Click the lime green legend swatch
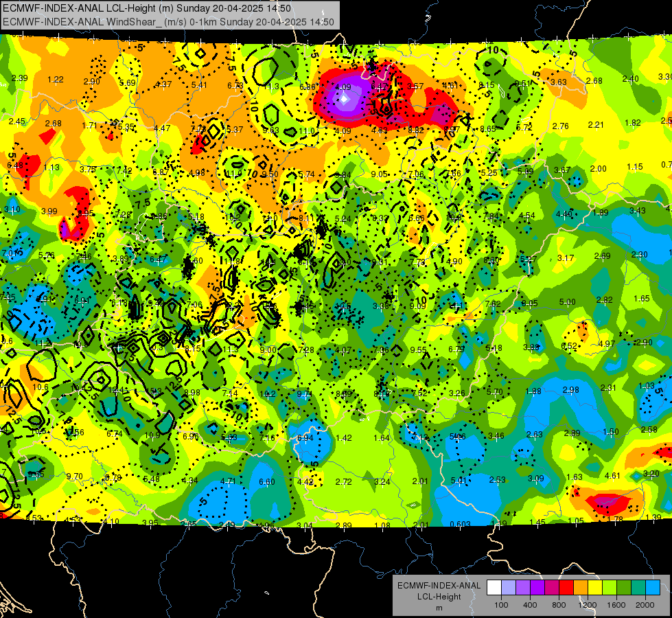 click(x=610, y=588)
